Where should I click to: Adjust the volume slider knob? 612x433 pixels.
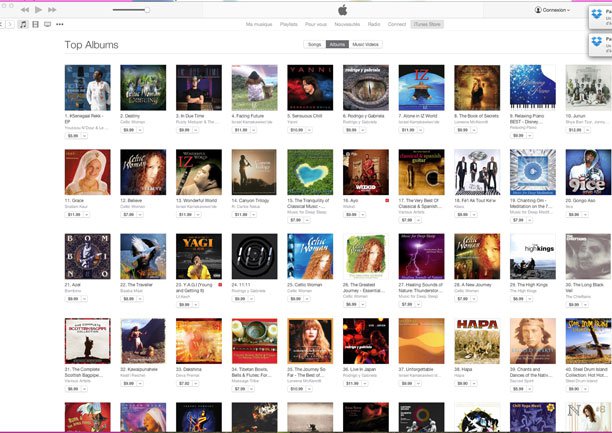click(x=147, y=10)
